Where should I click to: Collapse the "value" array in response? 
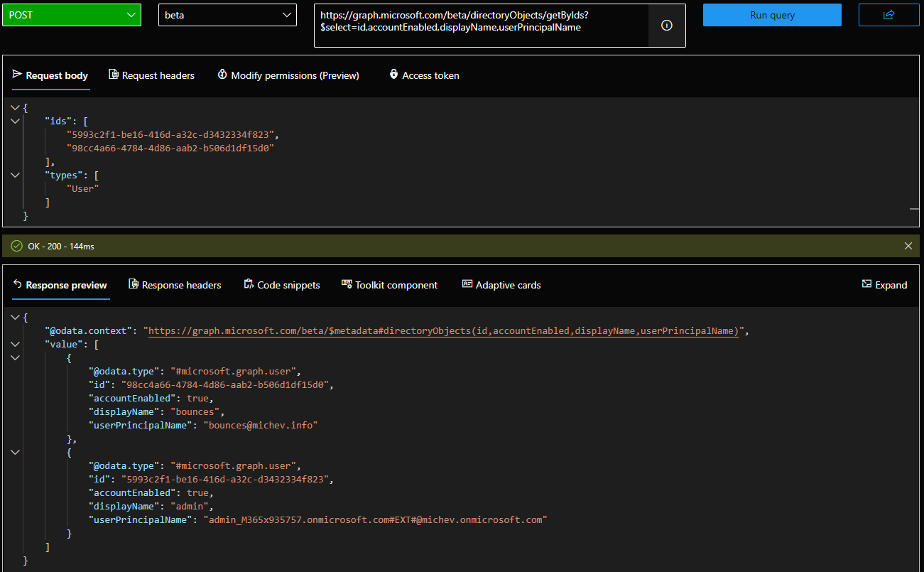pos(16,345)
